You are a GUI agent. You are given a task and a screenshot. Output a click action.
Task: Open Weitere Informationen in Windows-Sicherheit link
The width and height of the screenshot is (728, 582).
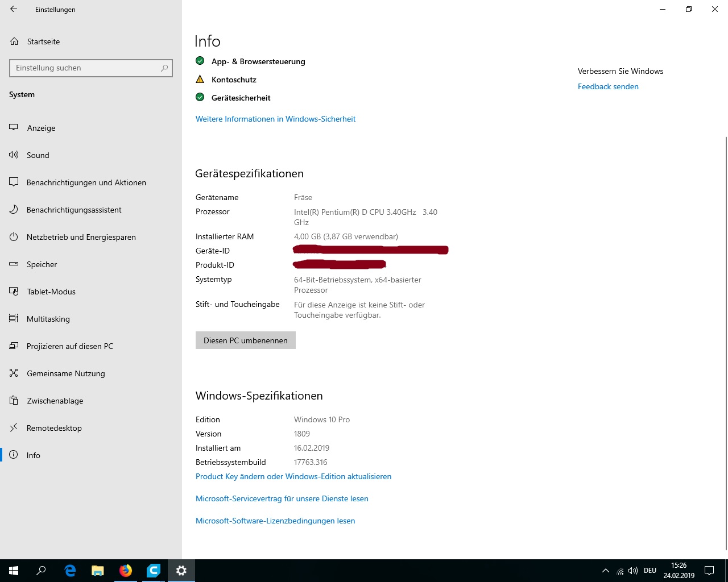click(x=275, y=119)
